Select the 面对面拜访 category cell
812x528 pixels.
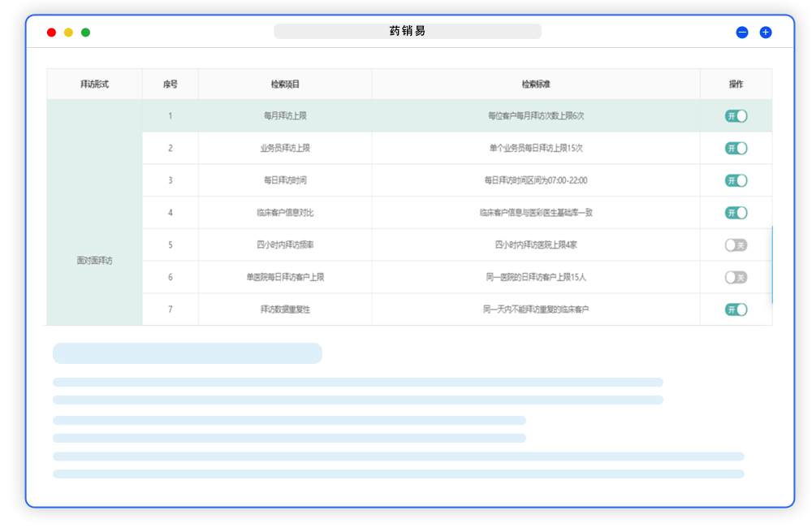coord(94,261)
